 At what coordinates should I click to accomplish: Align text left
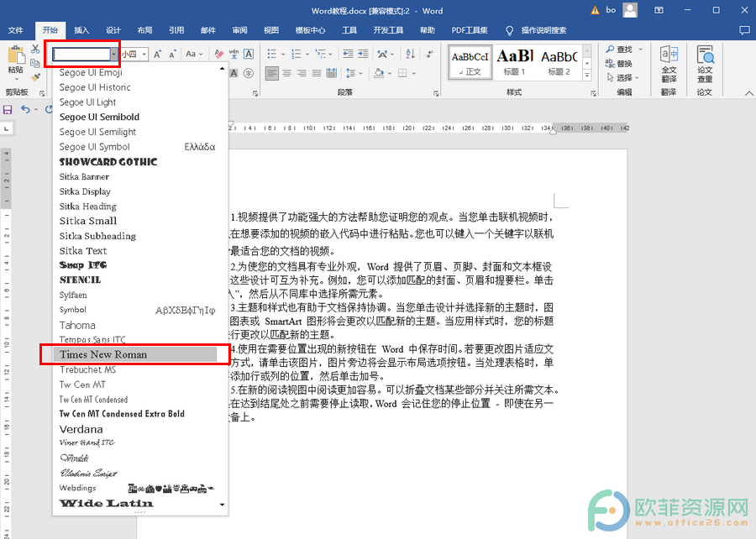[272, 73]
